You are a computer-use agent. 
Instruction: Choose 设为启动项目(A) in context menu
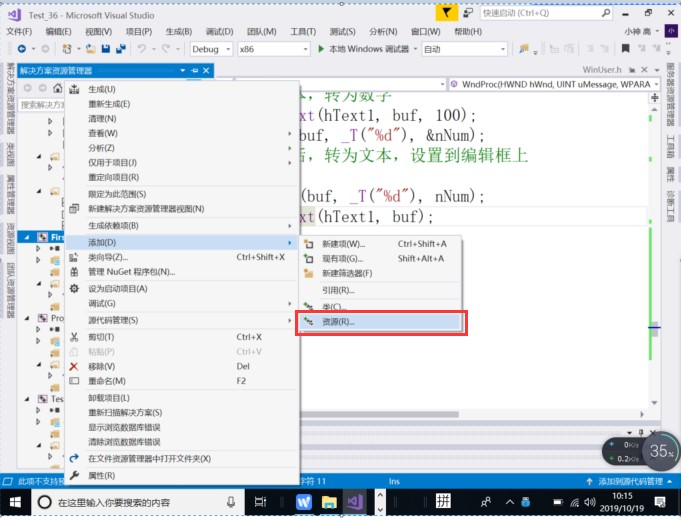pos(182,289)
